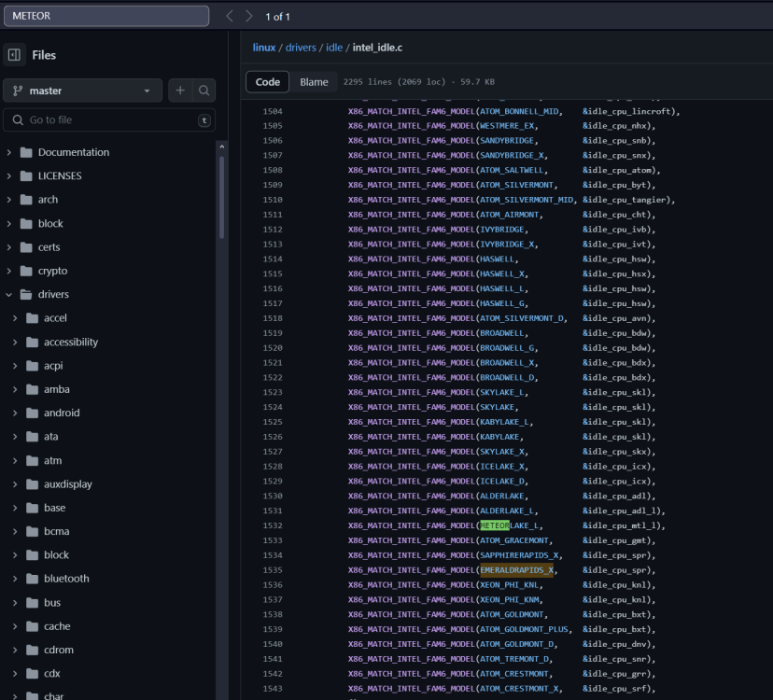Click the open drivers folder icon
Viewport: 773px width, 700px height.
pyautogui.click(x=26, y=295)
